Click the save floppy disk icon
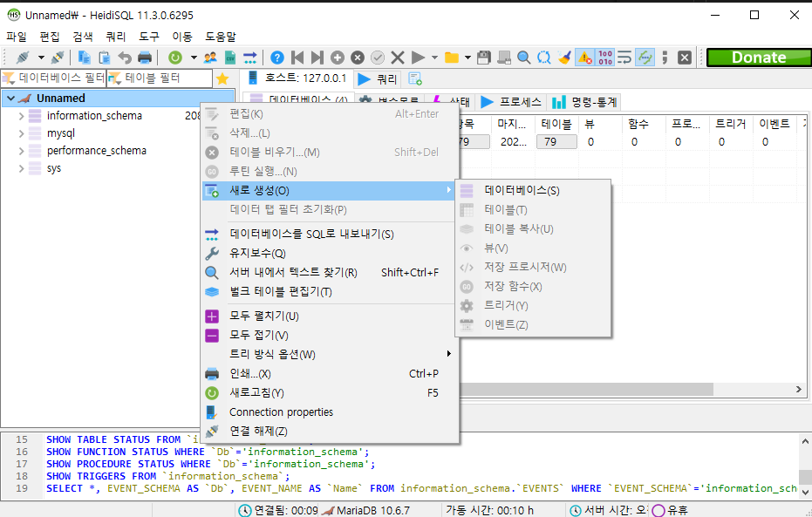812x517 pixels. [x=484, y=58]
